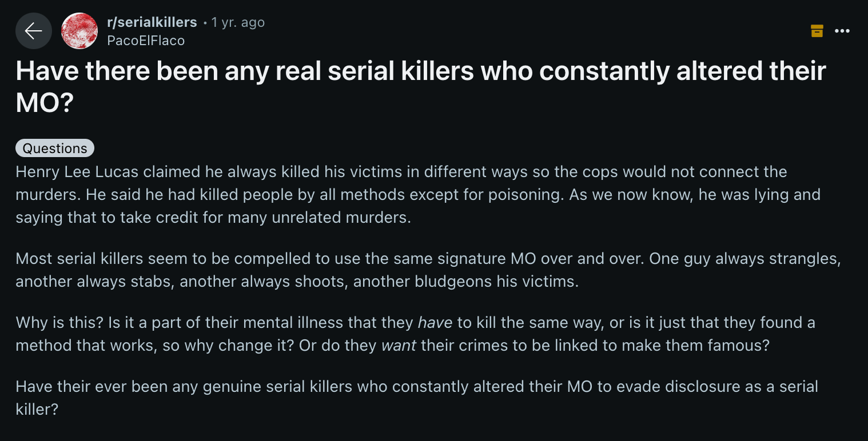Click the "1 yr. ago" timestamp
Viewport: 868px width, 441px height.
(x=238, y=22)
